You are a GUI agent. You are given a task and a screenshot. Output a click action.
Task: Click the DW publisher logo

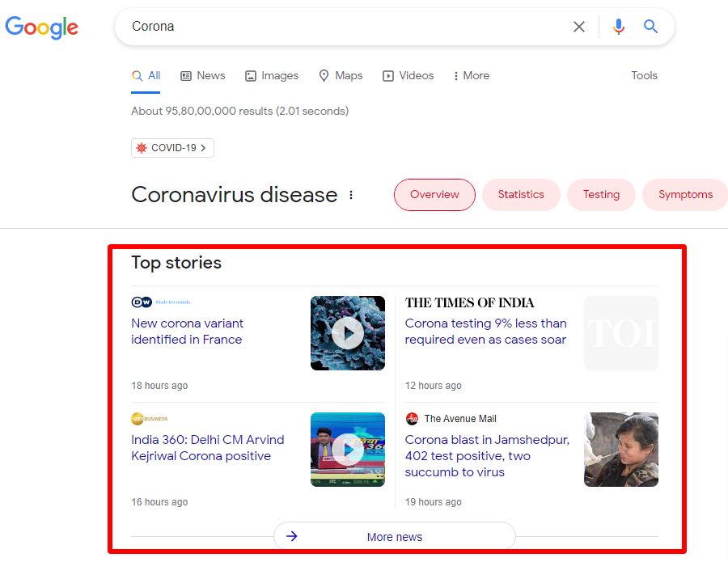[x=161, y=302]
